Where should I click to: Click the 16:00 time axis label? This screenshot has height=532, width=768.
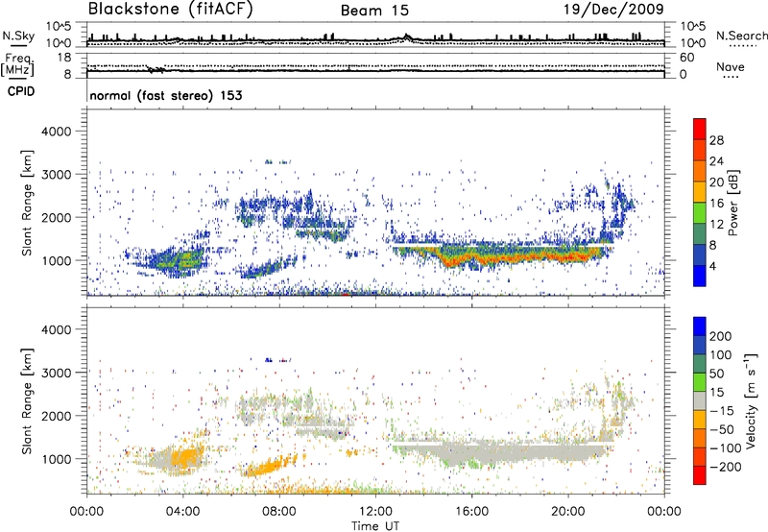click(471, 512)
